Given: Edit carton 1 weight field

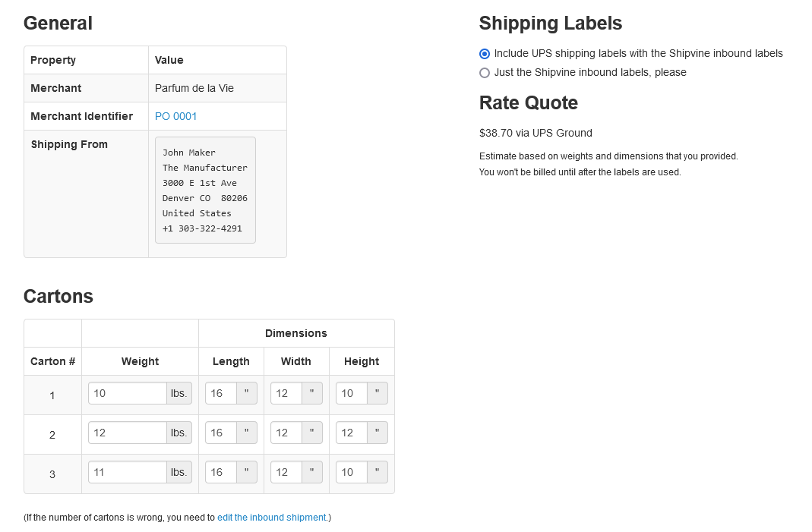Looking at the screenshot, I should point(128,393).
